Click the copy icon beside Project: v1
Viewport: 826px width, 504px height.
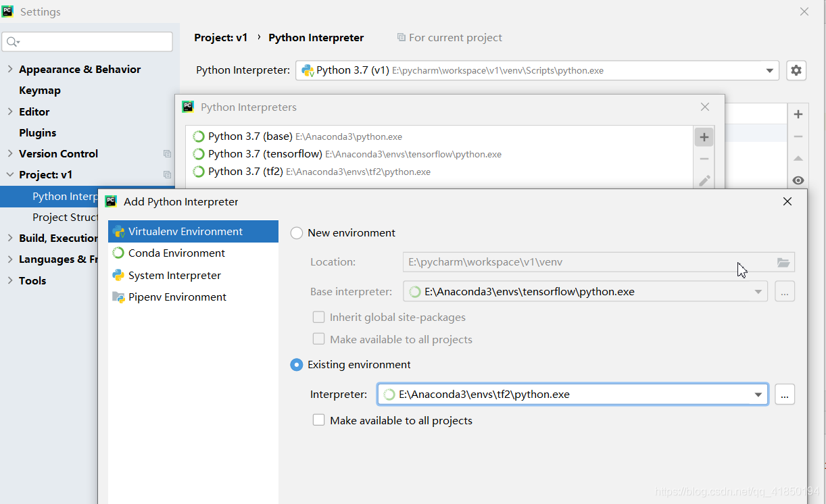[168, 175]
